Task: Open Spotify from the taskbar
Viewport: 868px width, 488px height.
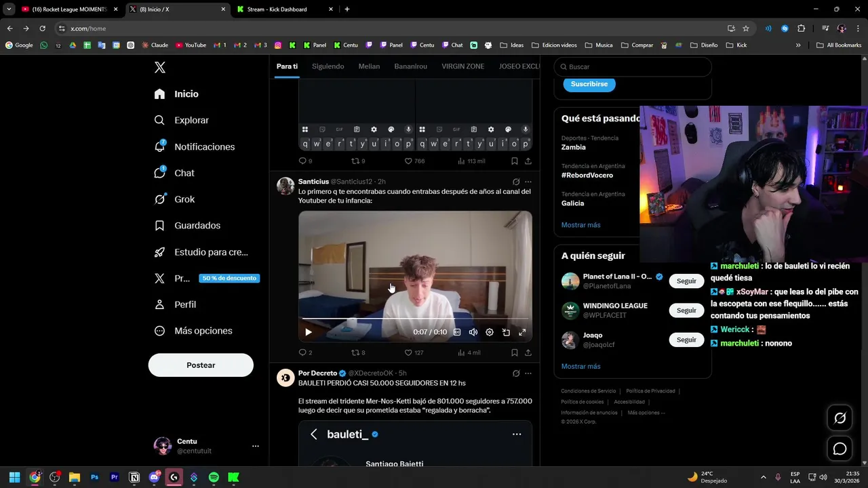Action: coord(214,477)
